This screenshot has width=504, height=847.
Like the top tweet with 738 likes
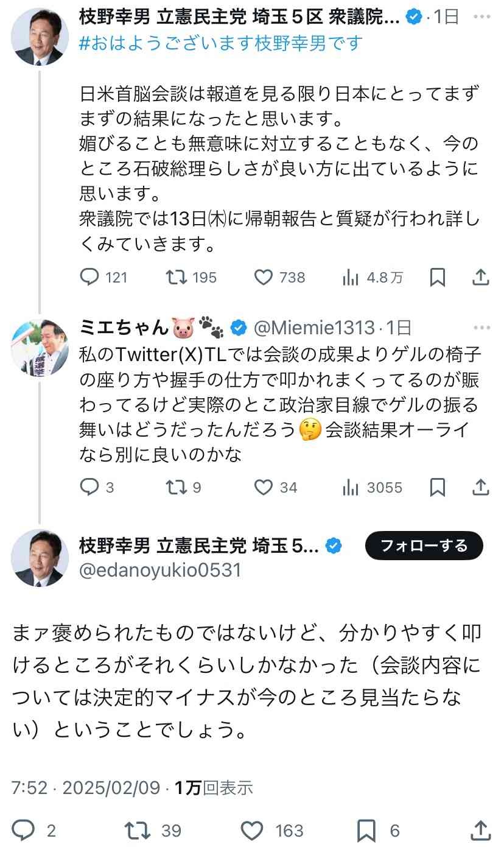point(263,278)
